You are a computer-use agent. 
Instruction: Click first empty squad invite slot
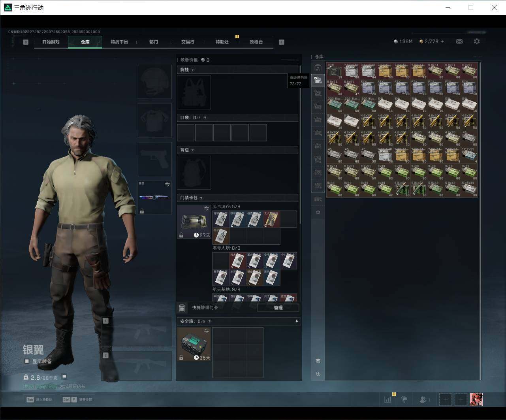coord(446,399)
